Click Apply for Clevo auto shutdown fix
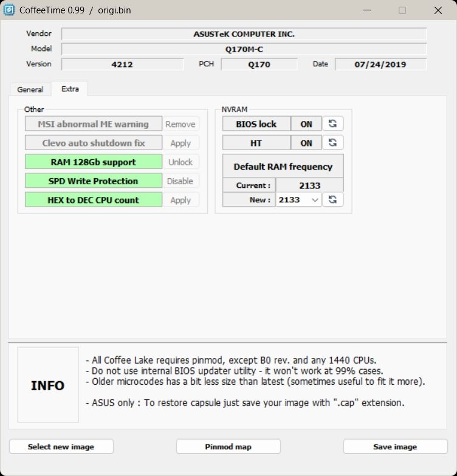Screen dimensions: 457x476 180,143
